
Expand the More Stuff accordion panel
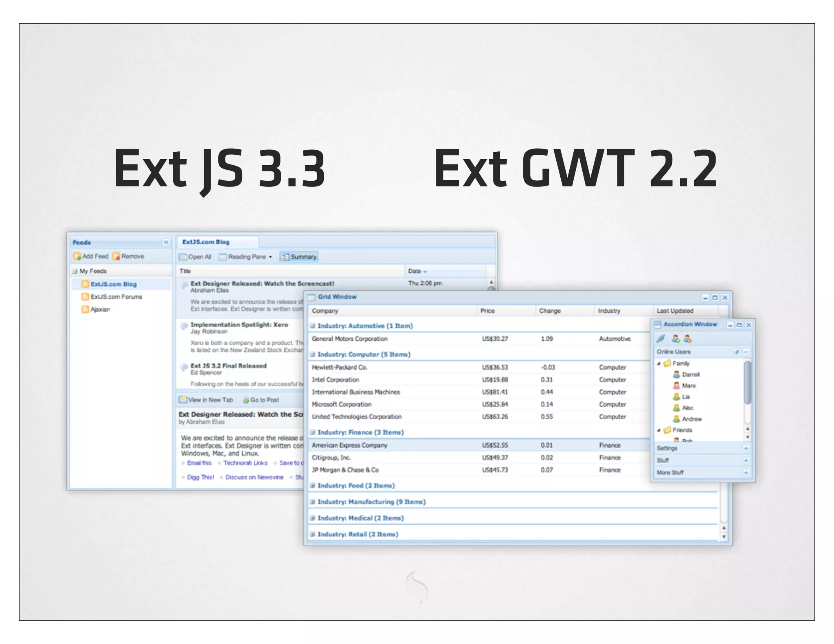point(746,473)
